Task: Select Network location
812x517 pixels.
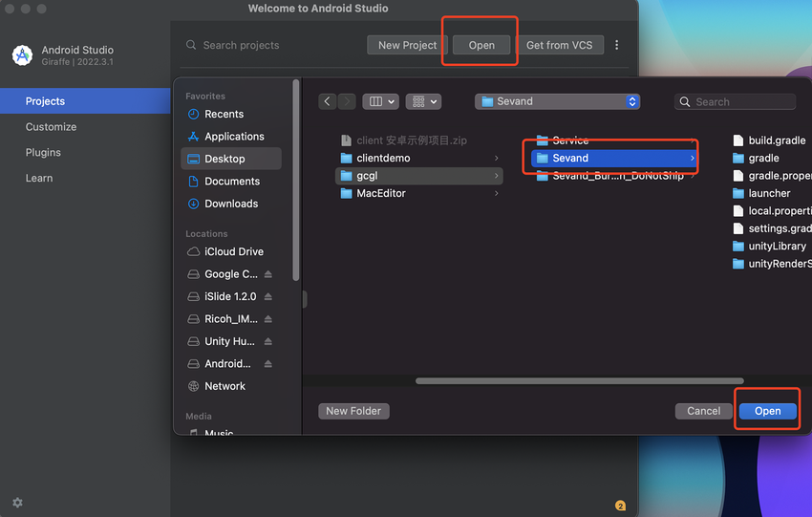Action: (231, 386)
